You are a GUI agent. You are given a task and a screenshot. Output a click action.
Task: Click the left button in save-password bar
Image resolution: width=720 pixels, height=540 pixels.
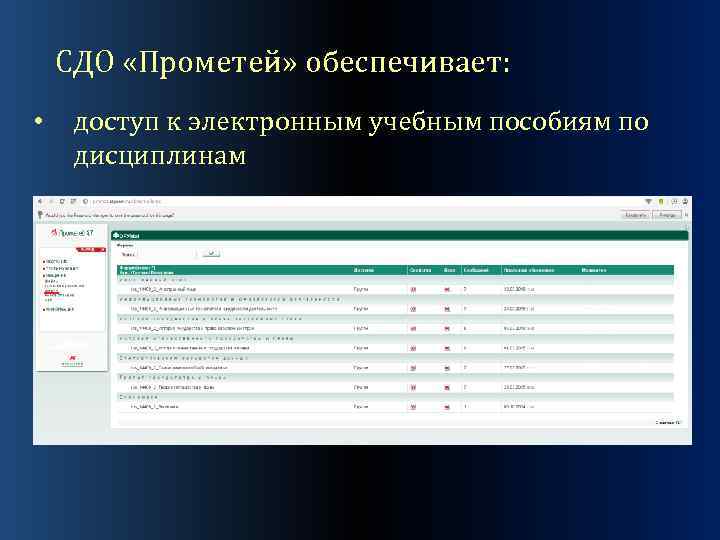click(636, 215)
